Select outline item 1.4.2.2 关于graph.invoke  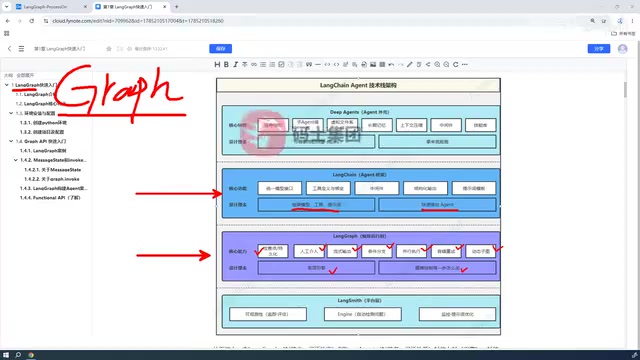52,179
